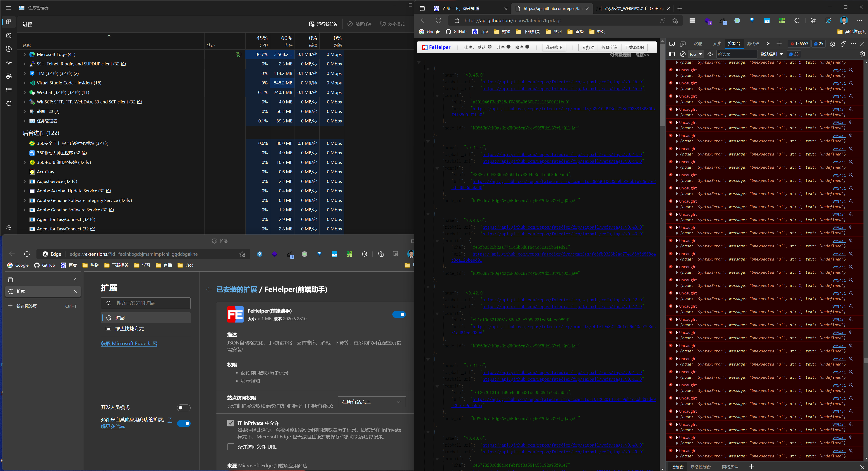The width and height of the screenshot is (868, 471).
Task: Enable the 开发人员模式 toggle
Action: click(x=184, y=408)
